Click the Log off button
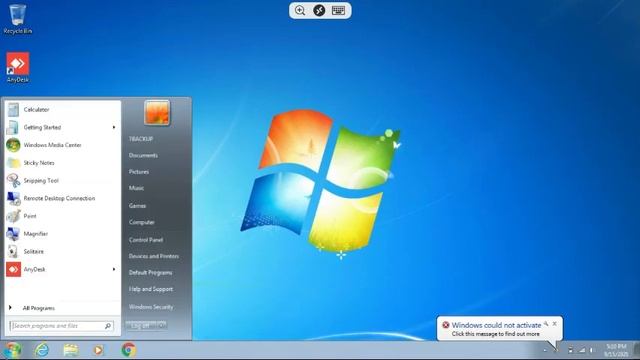Screen dimensions: 640x360 pyautogui.click(x=141, y=325)
